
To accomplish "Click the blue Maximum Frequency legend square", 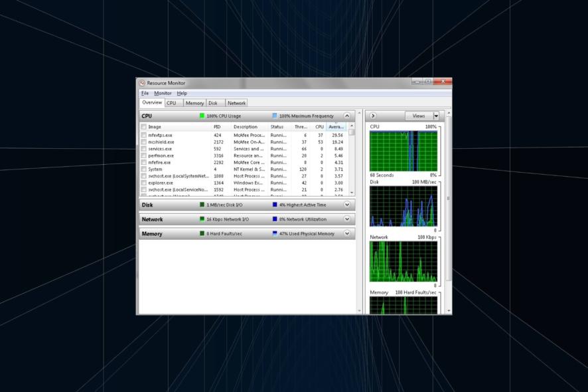I will coord(275,116).
